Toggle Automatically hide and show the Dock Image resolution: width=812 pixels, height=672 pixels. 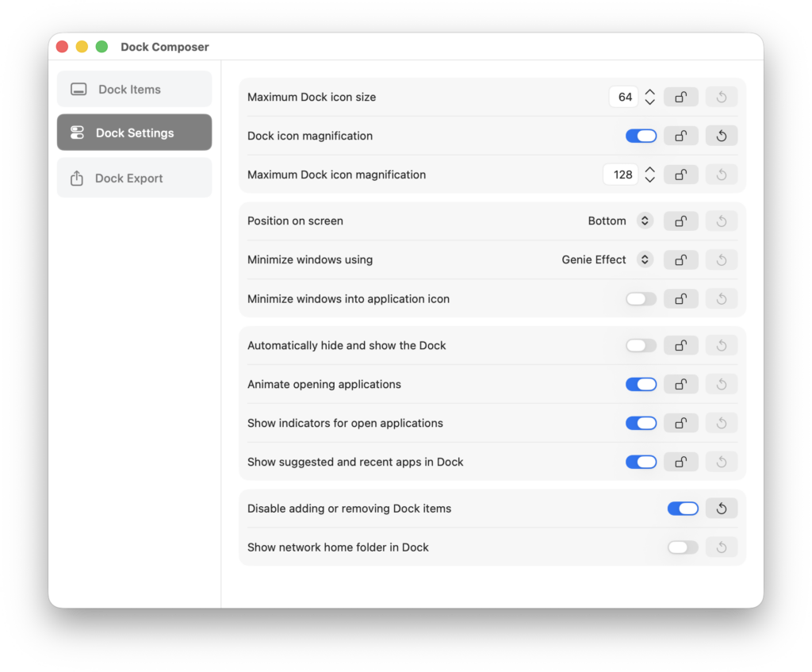[641, 346]
